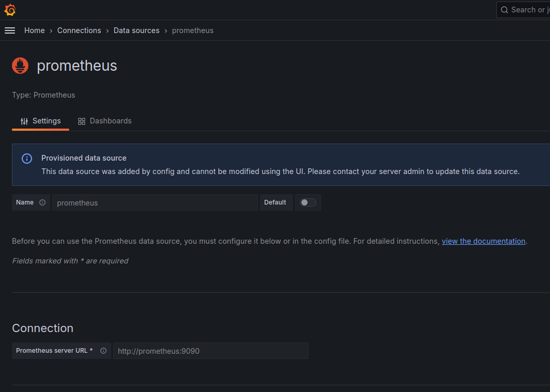Viewport: 550px width, 392px height.
Task: Switch to the Dashboards tab
Action: pos(104,121)
